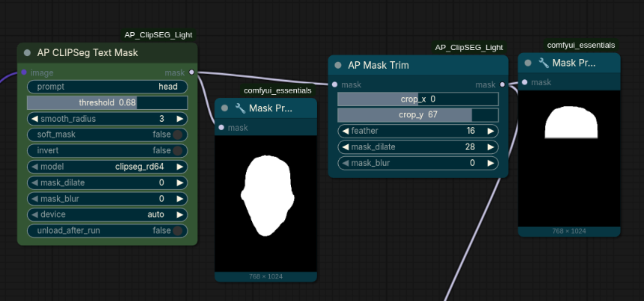Increase Mask Trim mask_dilate with right arrow
644x301 pixels.
click(491, 147)
